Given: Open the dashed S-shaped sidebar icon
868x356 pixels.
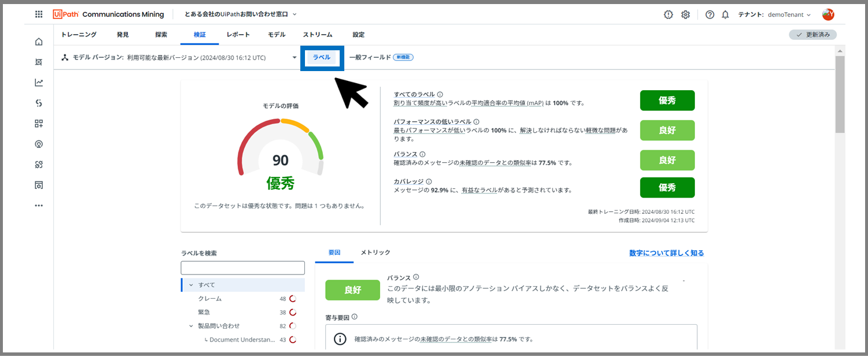Looking at the screenshot, I should point(39,103).
